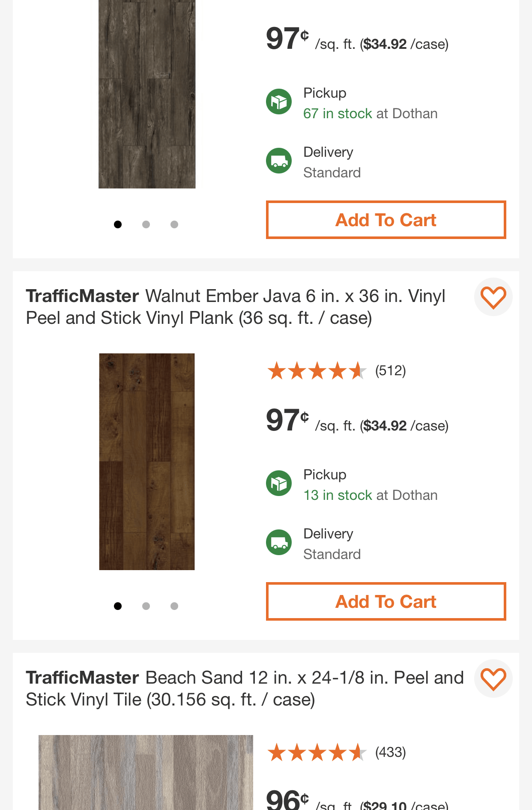Image resolution: width=532 pixels, height=810 pixels.
Task: Click the Delivery truck icon for Walnut Ember Java
Action: (x=279, y=543)
